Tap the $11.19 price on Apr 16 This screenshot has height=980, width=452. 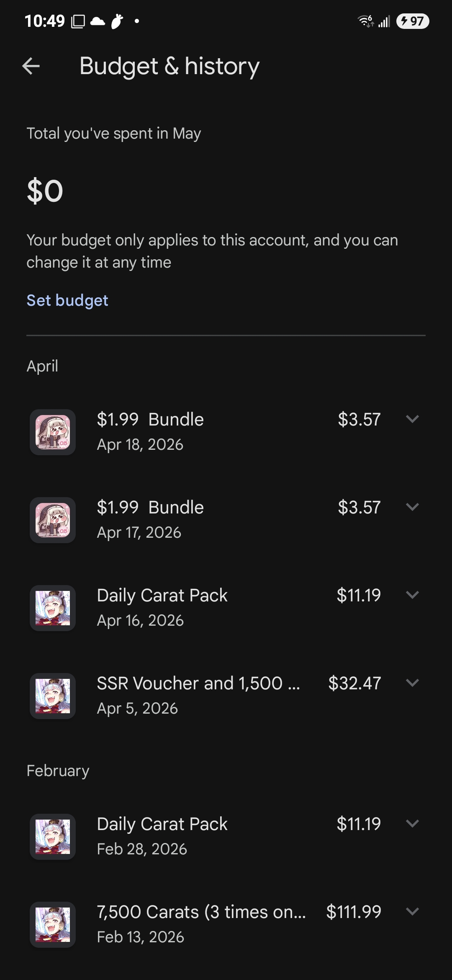tap(359, 595)
